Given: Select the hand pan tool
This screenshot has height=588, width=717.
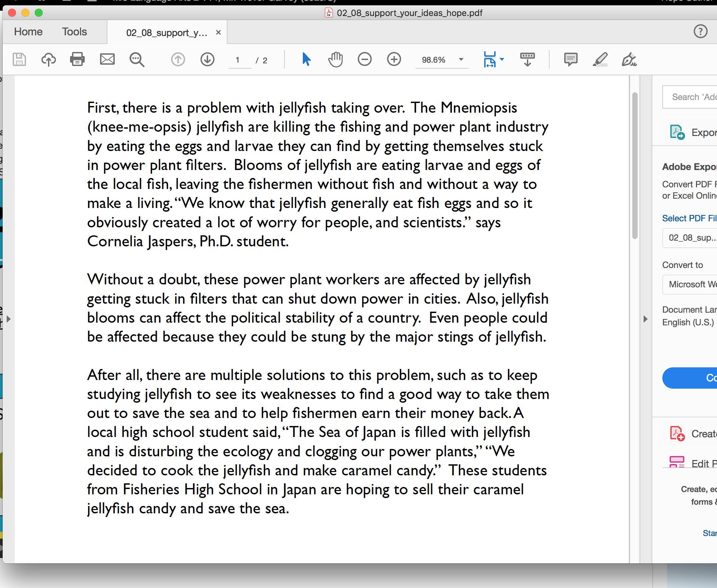Looking at the screenshot, I should coord(335,60).
